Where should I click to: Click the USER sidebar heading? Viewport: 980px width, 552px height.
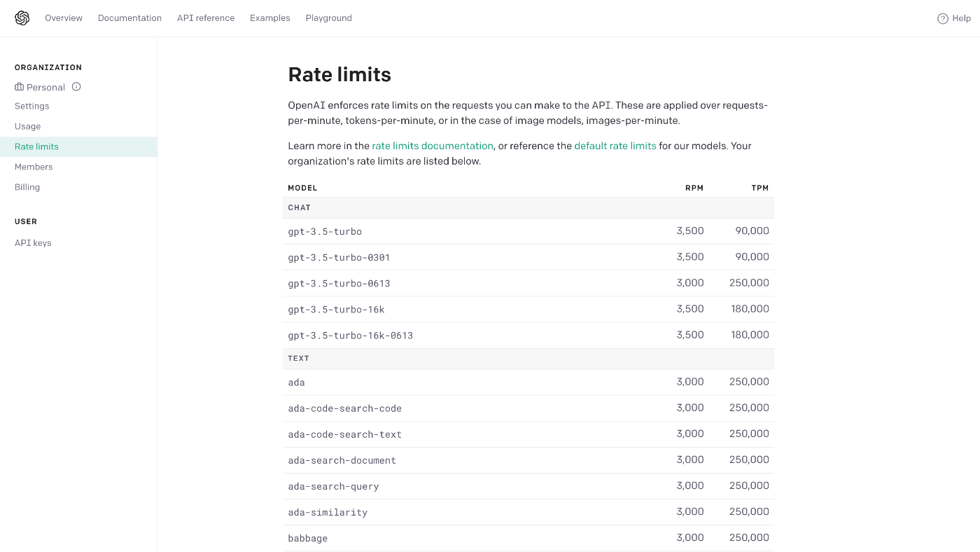click(26, 221)
